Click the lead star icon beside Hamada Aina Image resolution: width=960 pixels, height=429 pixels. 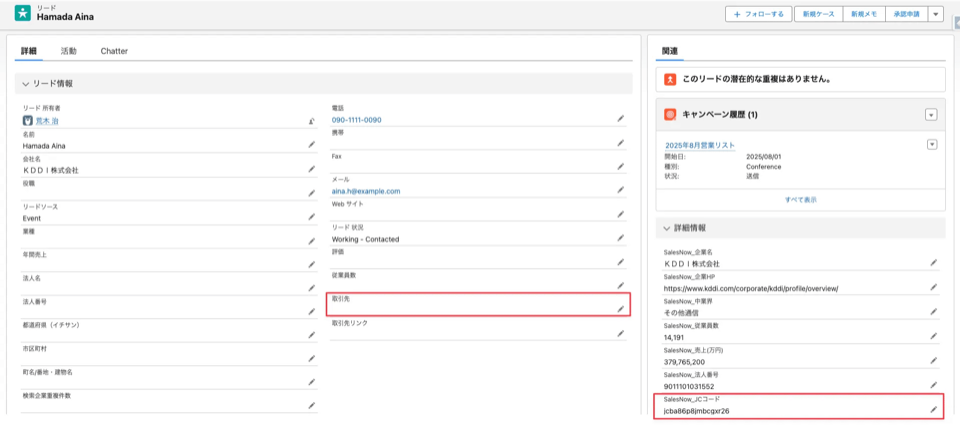pos(23,13)
